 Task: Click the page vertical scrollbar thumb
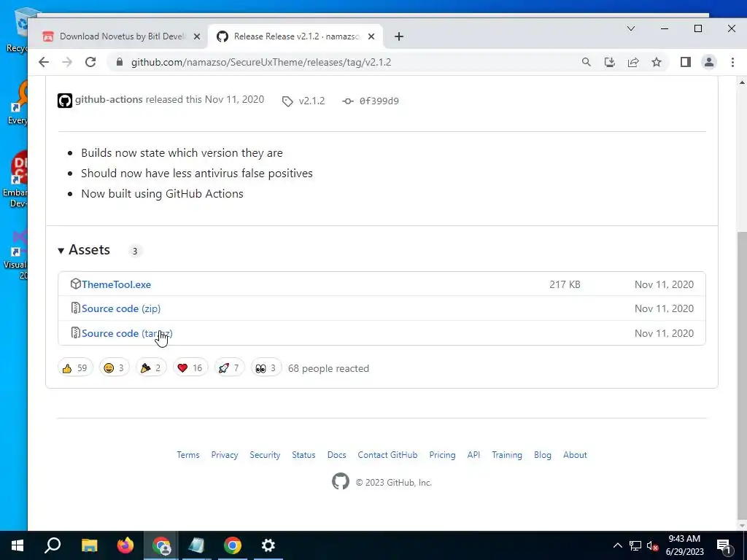[742, 374]
